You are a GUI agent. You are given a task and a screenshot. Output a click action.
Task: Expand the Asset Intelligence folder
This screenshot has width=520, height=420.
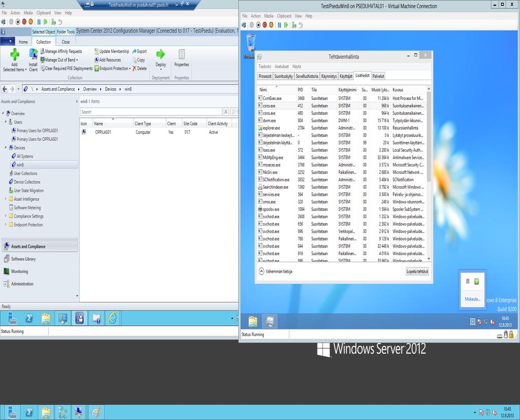tap(6, 199)
